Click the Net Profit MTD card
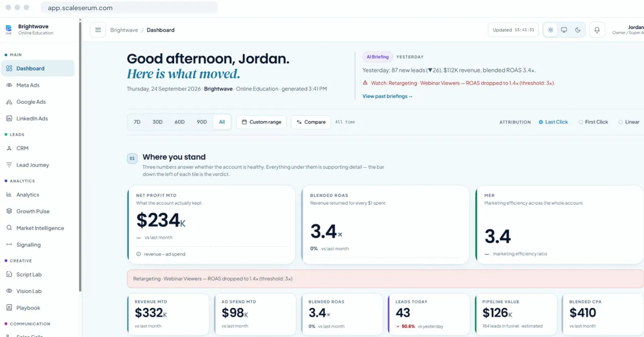 pyautogui.click(x=211, y=224)
